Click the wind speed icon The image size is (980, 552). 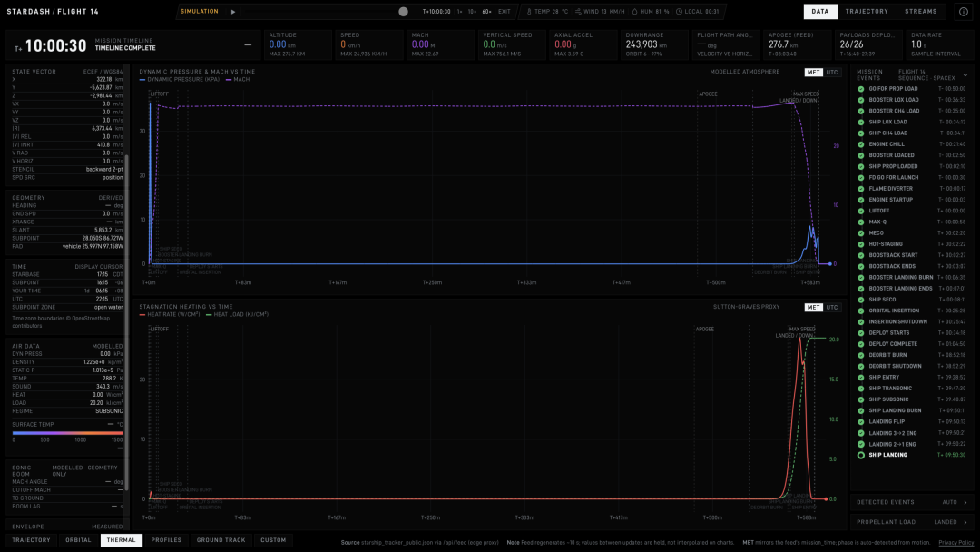click(578, 11)
